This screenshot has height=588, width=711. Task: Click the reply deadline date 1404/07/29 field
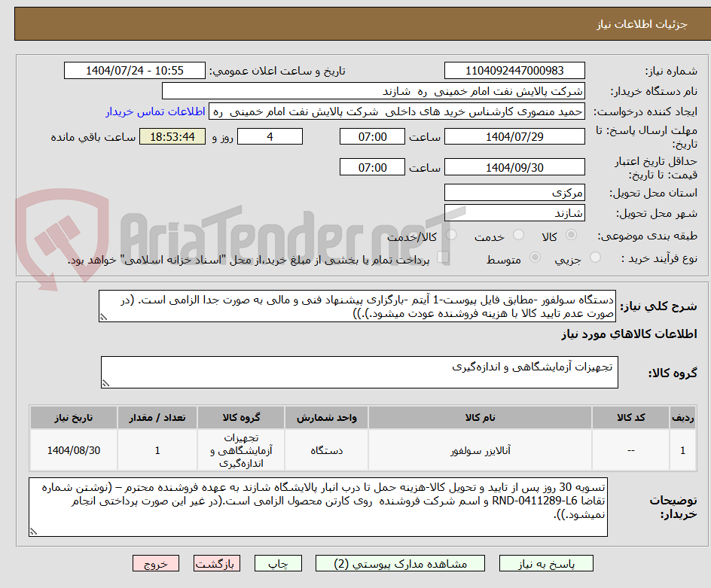[x=514, y=136]
